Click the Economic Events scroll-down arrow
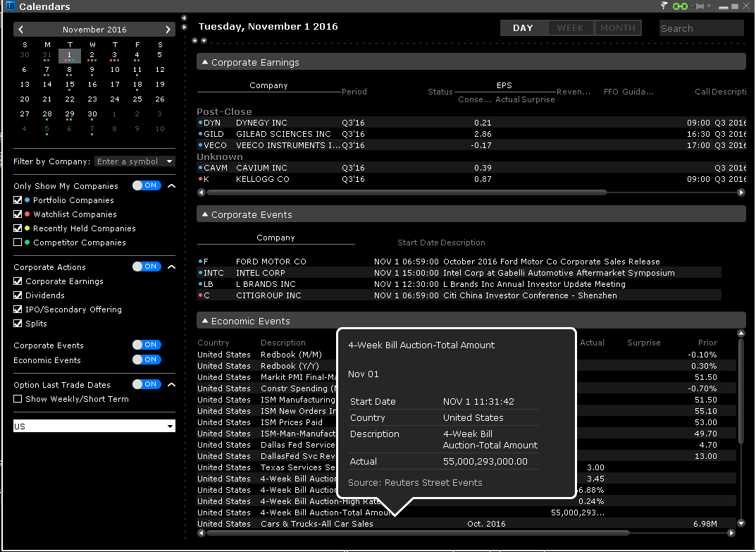756x552 pixels. (741, 523)
